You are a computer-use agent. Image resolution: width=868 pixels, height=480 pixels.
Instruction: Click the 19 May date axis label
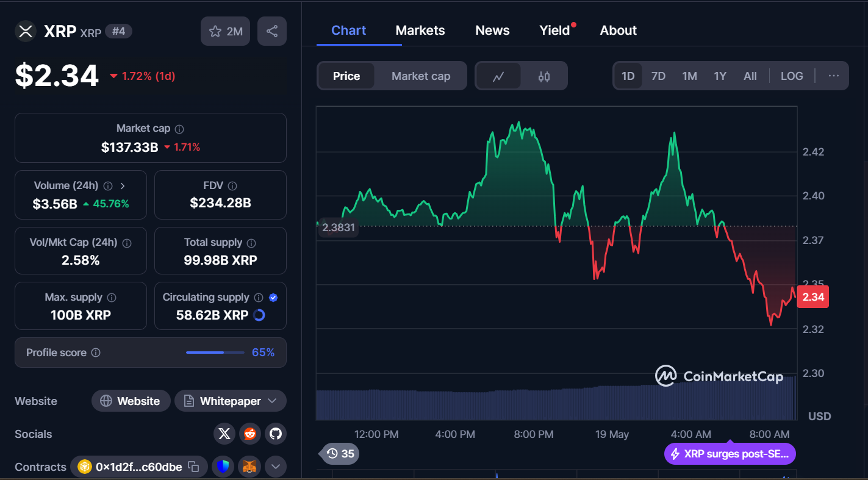click(612, 434)
